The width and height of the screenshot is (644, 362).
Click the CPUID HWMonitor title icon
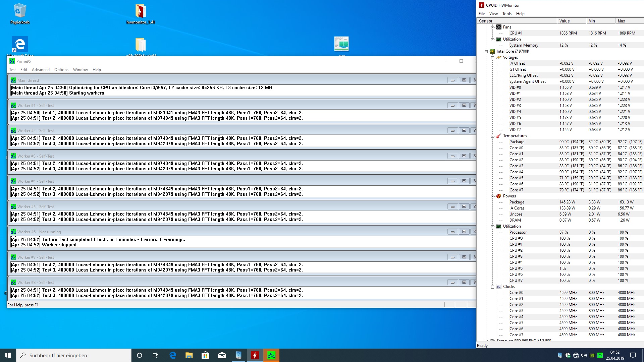point(482,5)
